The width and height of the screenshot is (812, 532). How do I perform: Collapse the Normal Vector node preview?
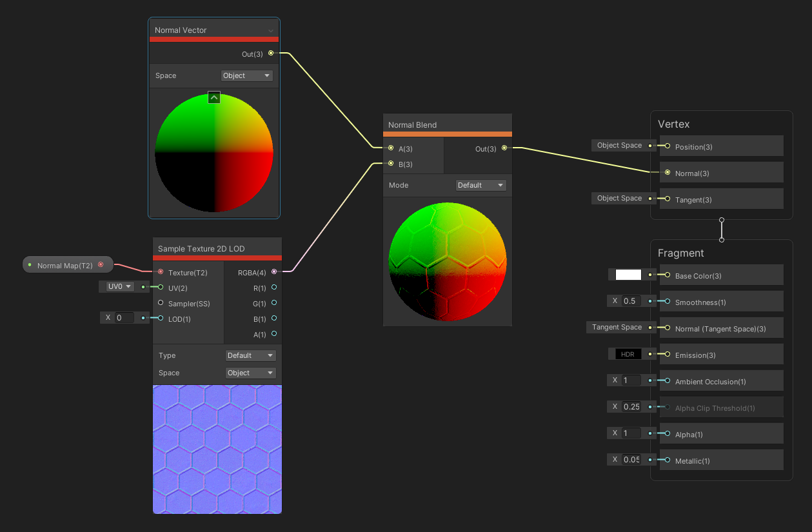click(x=213, y=97)
